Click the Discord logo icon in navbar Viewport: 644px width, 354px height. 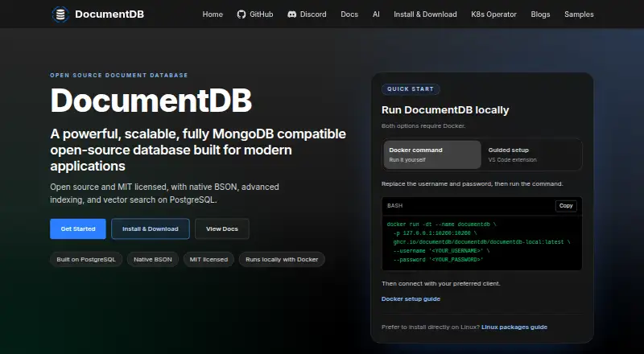291,14
